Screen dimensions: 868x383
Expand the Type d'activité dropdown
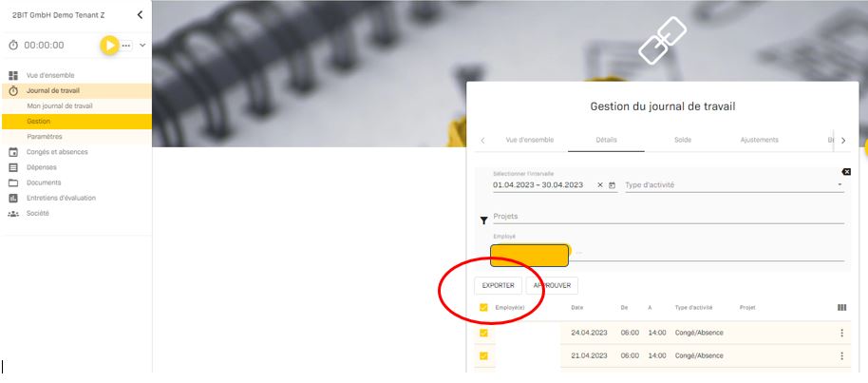coord(840,185)
